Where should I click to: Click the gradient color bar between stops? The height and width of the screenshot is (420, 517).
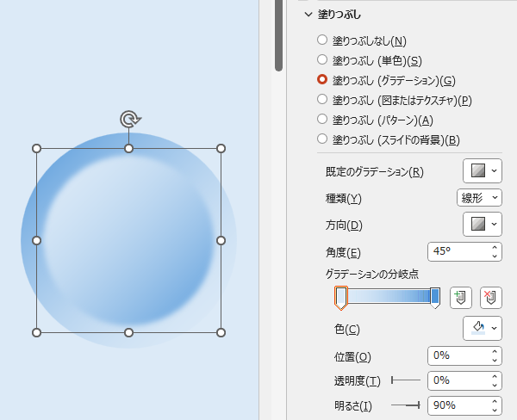(389, 296)
